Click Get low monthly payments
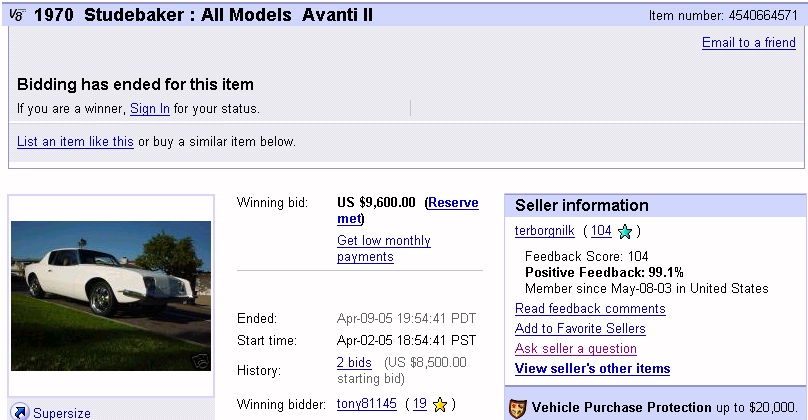808x420 pixels. pyautogui.click(x=384, y=249)
